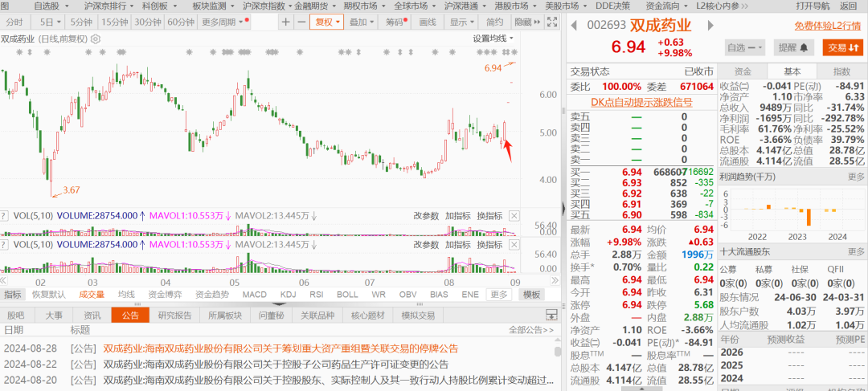Viewport: 868px width, 391px height.
Task: Zoom in the chart with plus icon
Action: pos(285,22)
